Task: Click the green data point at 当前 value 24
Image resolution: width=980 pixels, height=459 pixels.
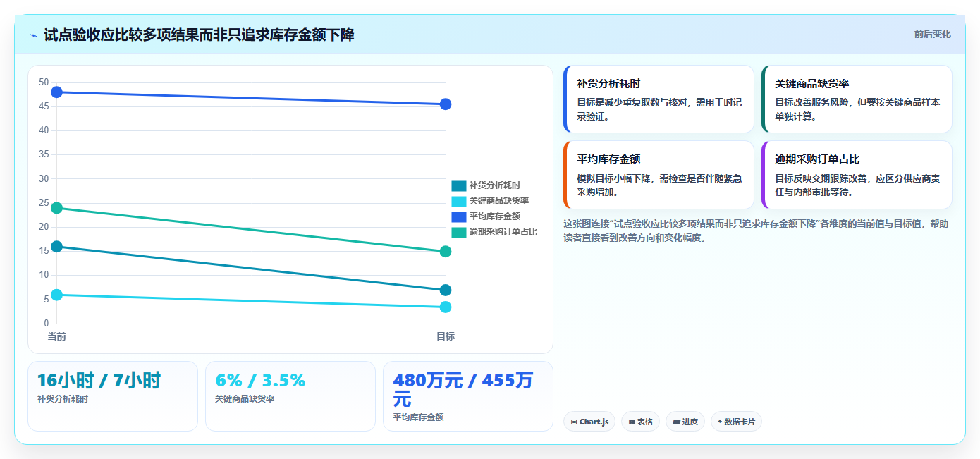Action: (x=57, y=208)
